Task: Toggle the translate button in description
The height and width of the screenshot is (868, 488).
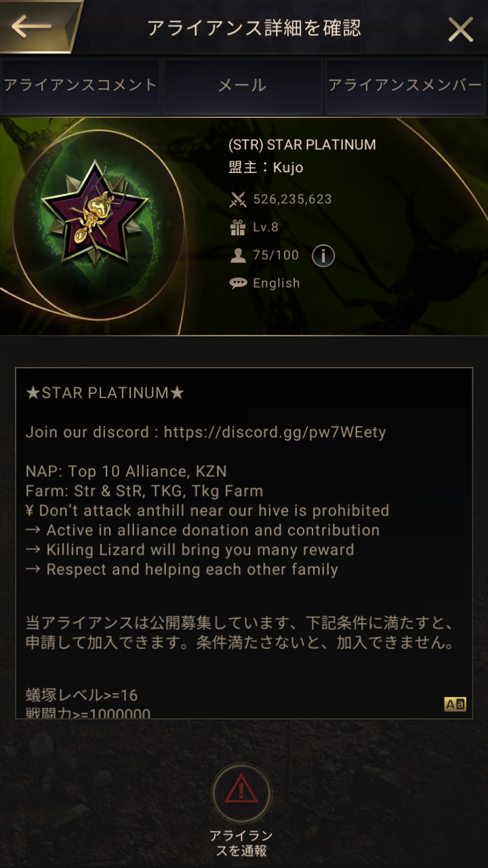Action: (455, 705)
